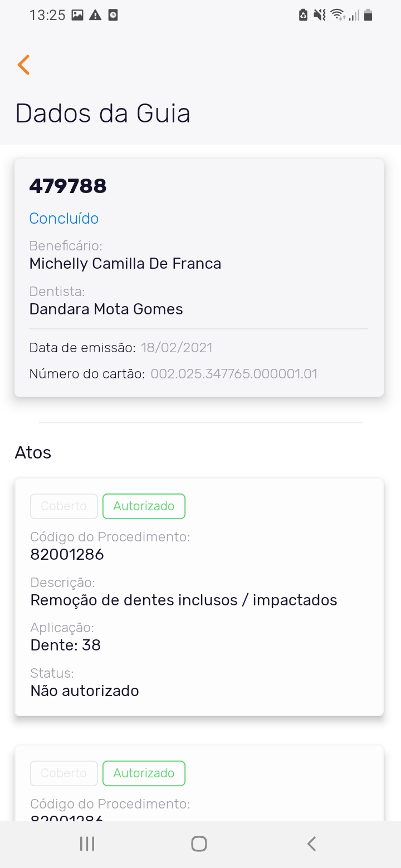
Task: Tap the image notification icon in status bar
Action: pyautogui.click(x=77, y=15)
